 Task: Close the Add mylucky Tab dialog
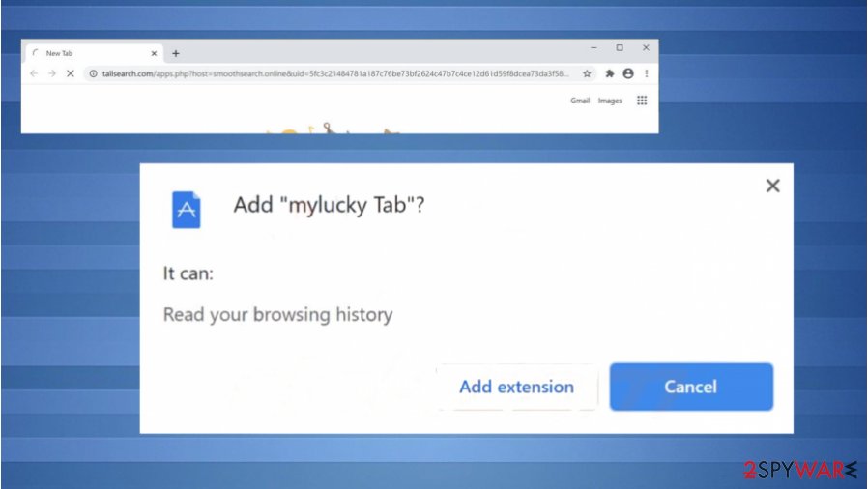pyautogui.click(x=772, y=186)
